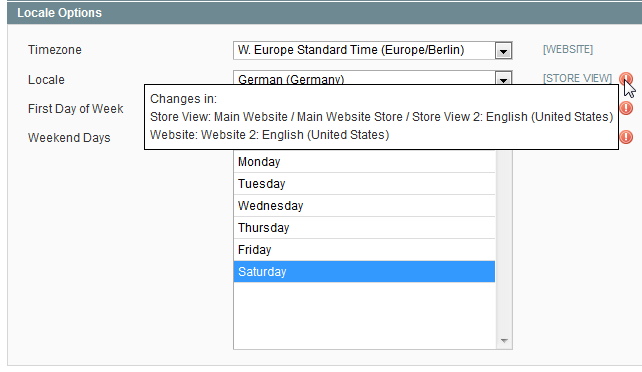Select Monday in the Weekend Days list
Viewport: 642px width, 372px height.
point(364,162)
